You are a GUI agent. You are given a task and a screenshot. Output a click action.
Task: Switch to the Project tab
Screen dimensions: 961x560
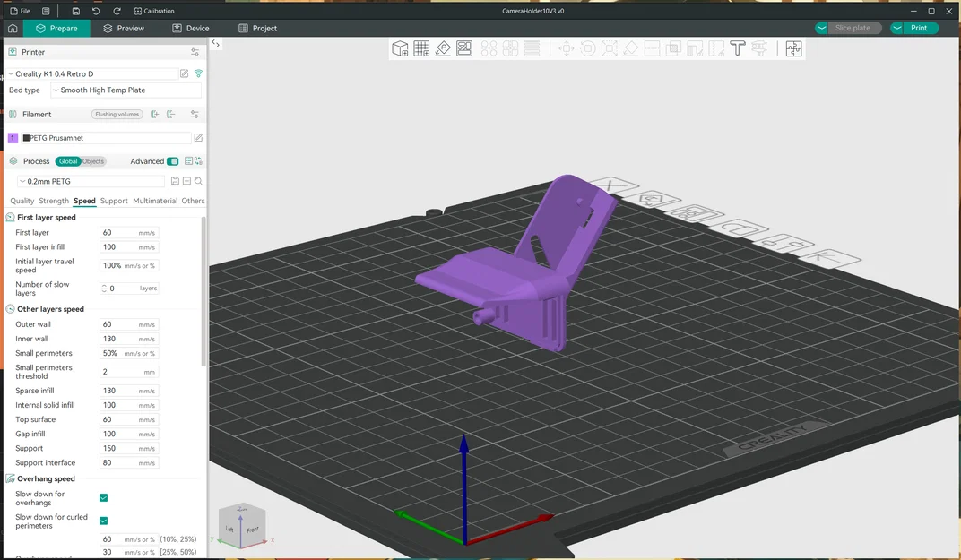tap(257, 28)
